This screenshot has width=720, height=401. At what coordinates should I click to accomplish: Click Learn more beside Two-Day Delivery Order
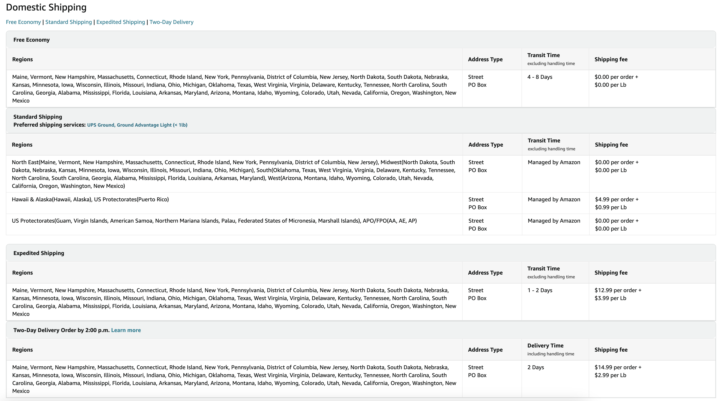pos(126,329)
